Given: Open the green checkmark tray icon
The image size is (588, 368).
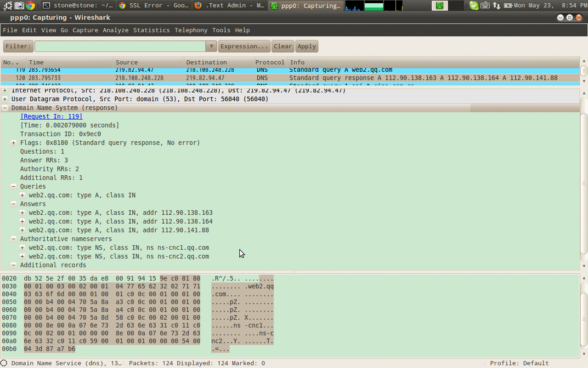Looking at the screenshot, I should pos(474,6).
